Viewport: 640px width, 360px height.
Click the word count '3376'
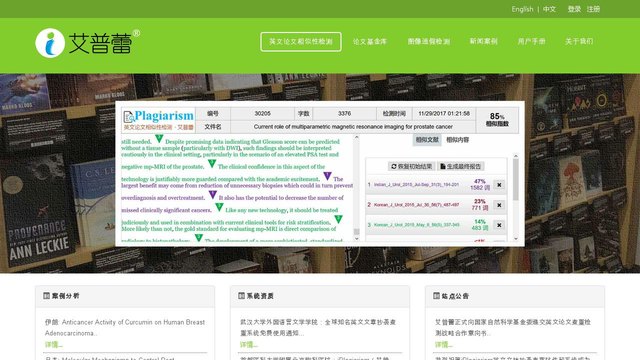point(344,113)
